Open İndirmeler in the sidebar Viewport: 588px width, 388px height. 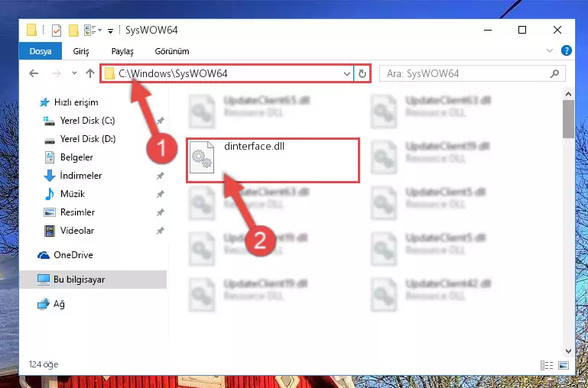[81, 175]
